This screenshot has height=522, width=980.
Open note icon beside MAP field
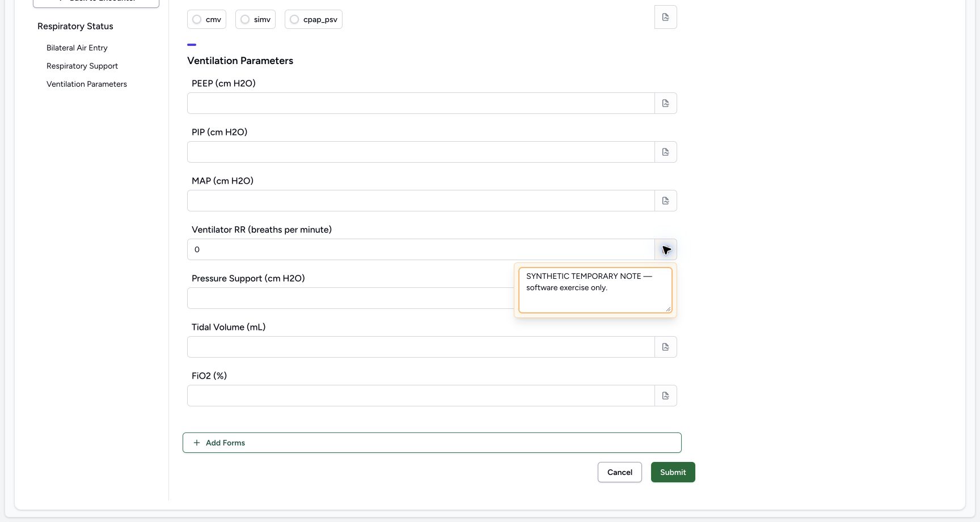(666, 201)
